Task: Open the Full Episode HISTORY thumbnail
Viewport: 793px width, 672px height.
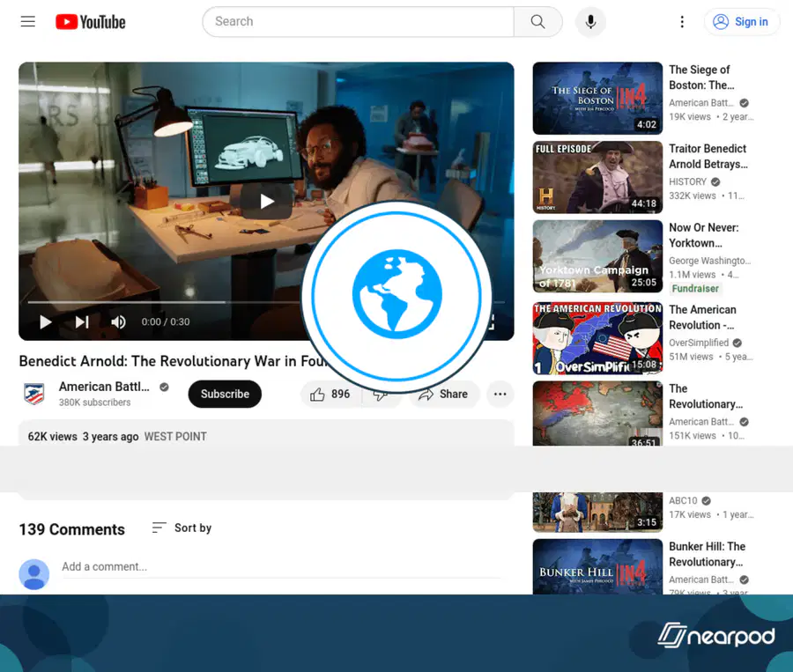Action: click(597, 177)
